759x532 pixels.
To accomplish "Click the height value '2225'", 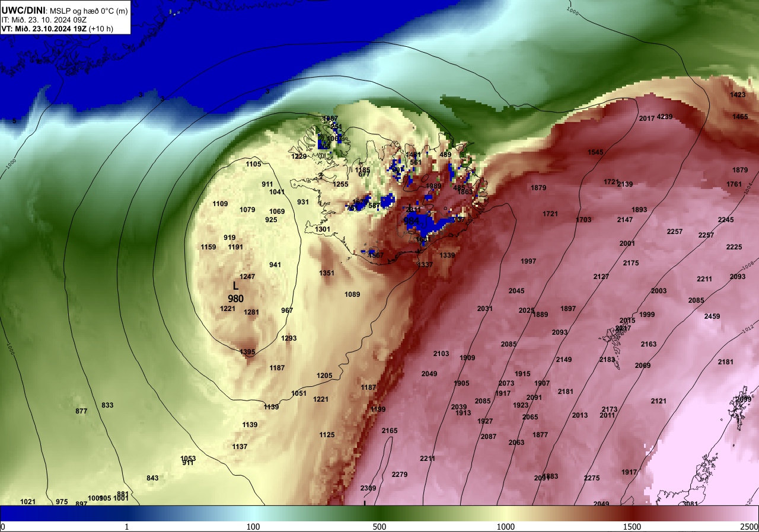I will tap(734, 247).
